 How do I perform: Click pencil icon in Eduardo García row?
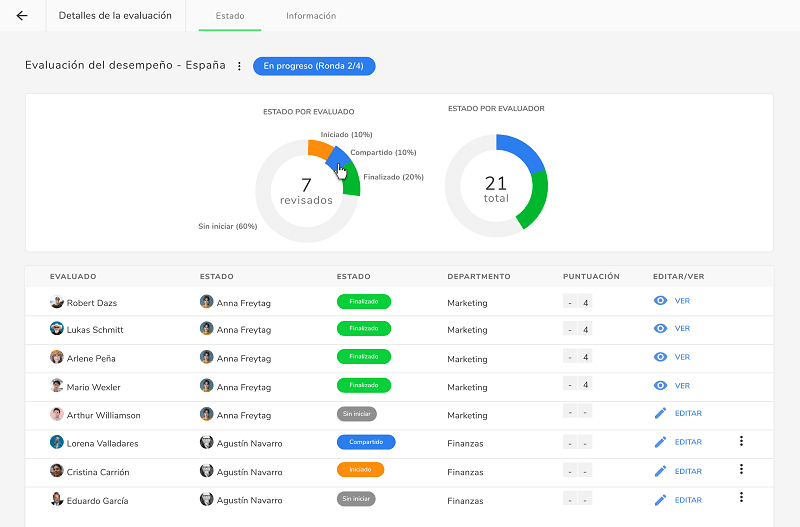[660, 500]
